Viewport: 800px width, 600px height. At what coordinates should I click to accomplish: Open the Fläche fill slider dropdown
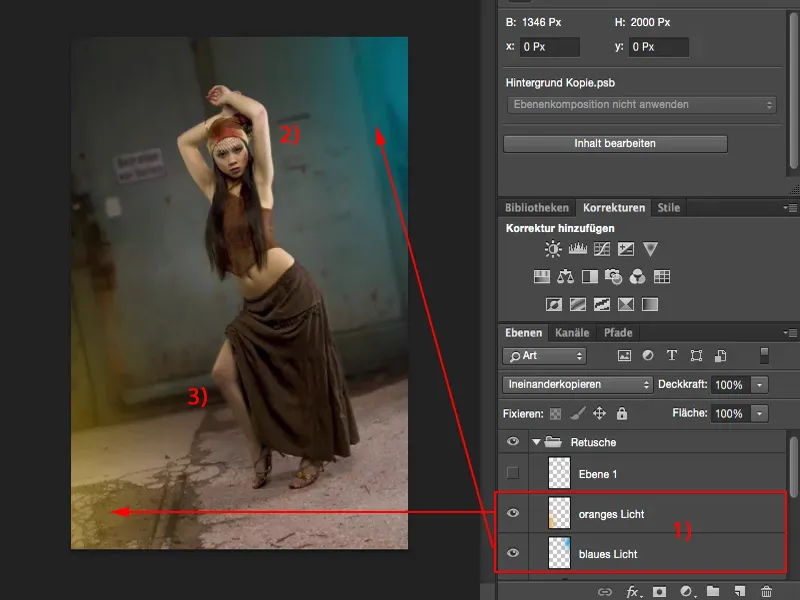click(759, 413)
